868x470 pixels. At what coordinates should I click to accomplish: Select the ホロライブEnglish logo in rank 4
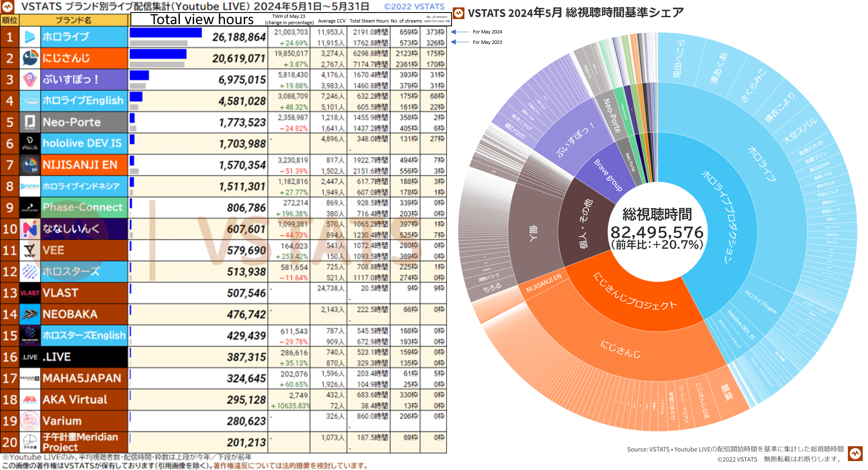click(30, 101)
